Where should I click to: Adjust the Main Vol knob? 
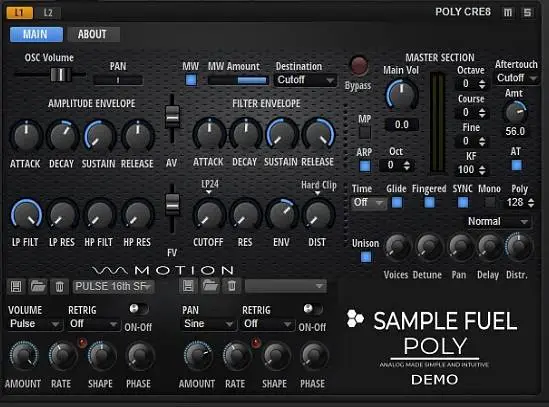pos(402,94)
